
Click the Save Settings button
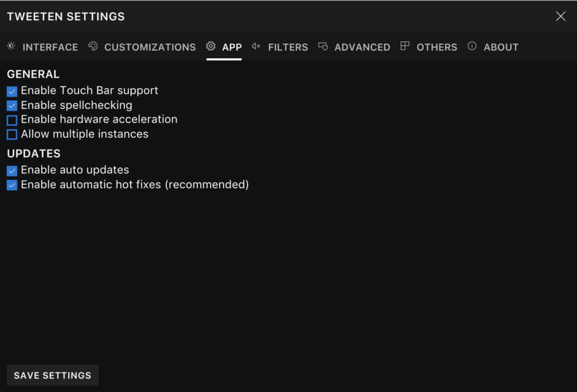53,375
